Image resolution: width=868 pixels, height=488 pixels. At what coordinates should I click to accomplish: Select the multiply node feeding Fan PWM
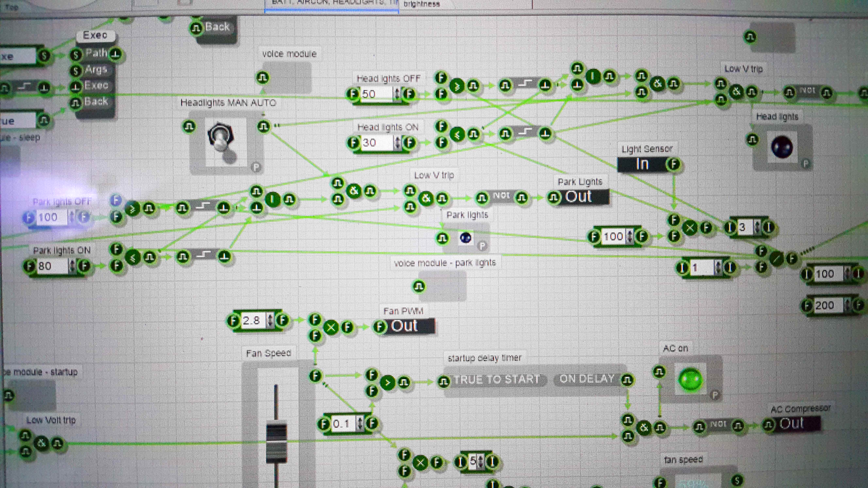tap(331, 327)
